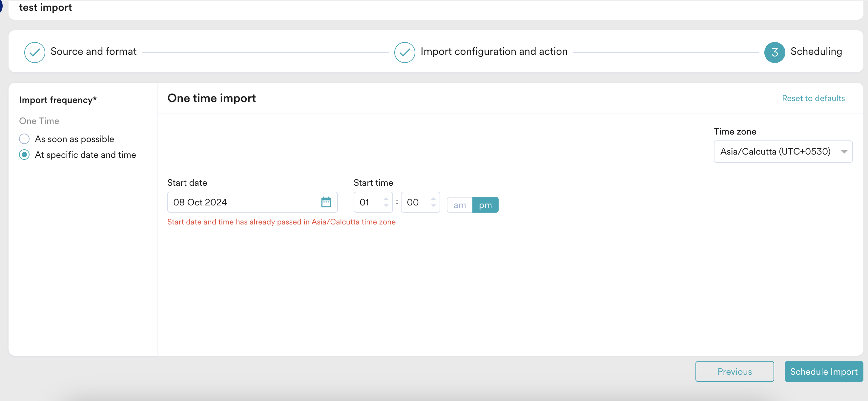Image resolution: width=868 pixels, height=401 pixels.
Task: Click the step 3 Scheduling circle icon
Action: 774,52
